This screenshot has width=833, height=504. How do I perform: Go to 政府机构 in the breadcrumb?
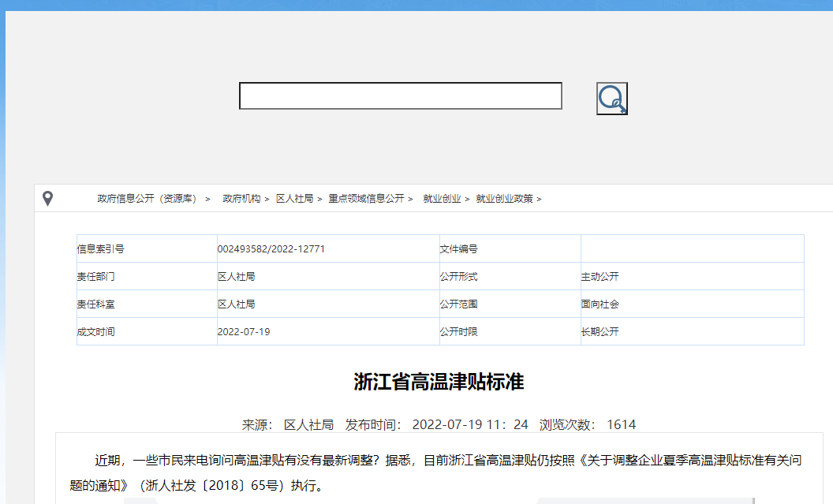[x=241, y=199]
